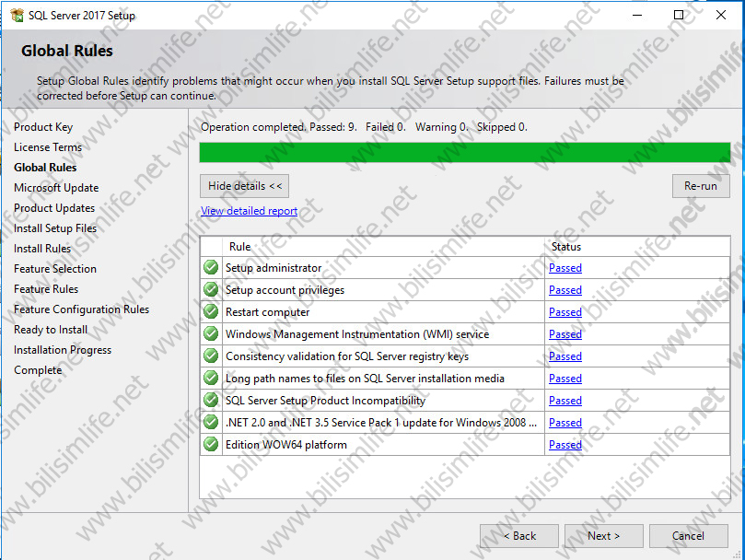
Task: Select Feature Configuration Rules step in sidebar
Action: point(81,309)
